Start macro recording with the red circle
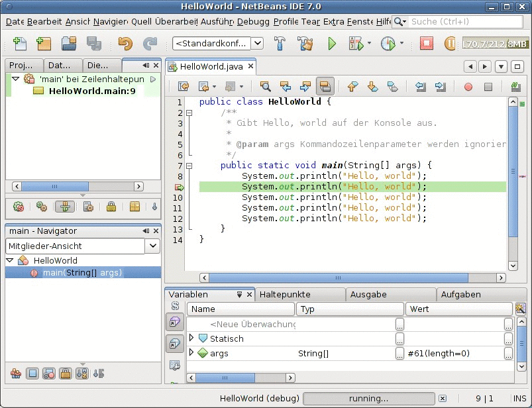The width and height of the screenshot is (532, 408). click(x=468, y=87)
